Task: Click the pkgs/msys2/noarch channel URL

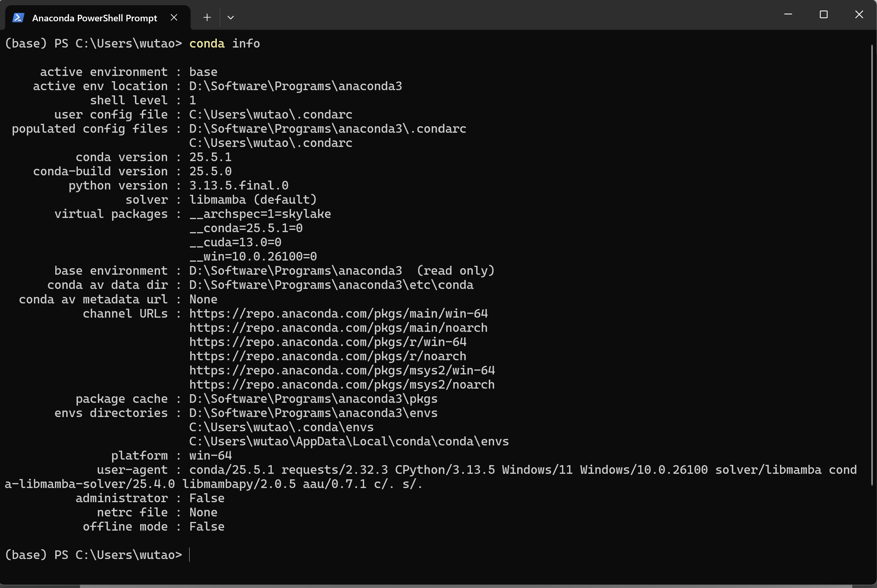Action: click(x=342, y=385)
